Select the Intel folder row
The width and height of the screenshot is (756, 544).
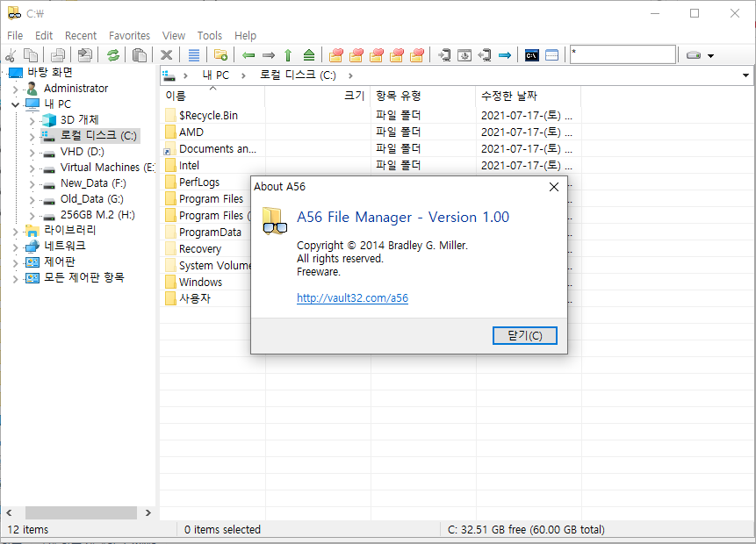pyautogui.click(x=371, y=165)
